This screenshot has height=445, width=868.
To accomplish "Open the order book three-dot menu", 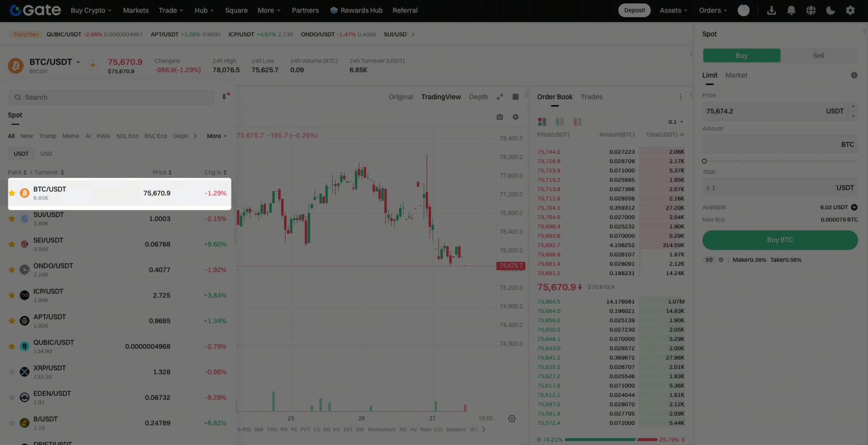I will (x=681, y=97).
